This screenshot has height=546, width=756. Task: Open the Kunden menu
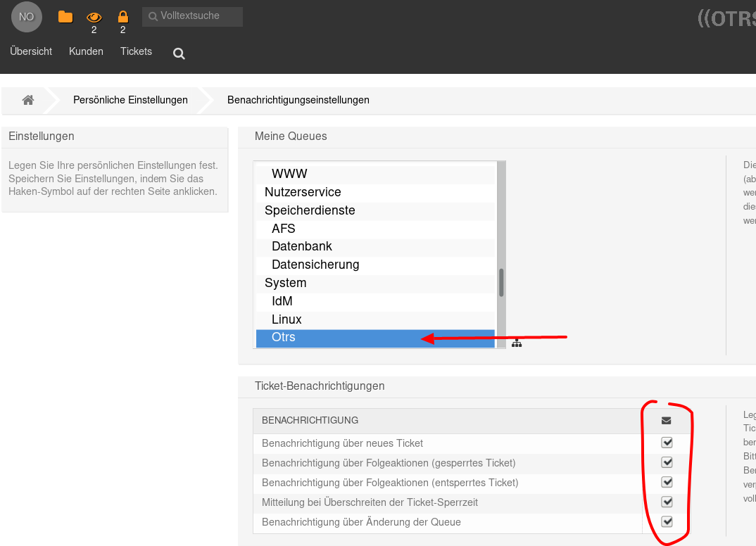coord(86,51)
